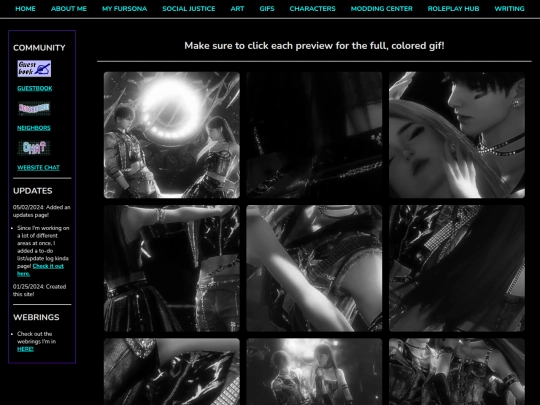Open the middle-row center gif preview
This screenshot has height=405, width=540.
[x=314, y=268]
